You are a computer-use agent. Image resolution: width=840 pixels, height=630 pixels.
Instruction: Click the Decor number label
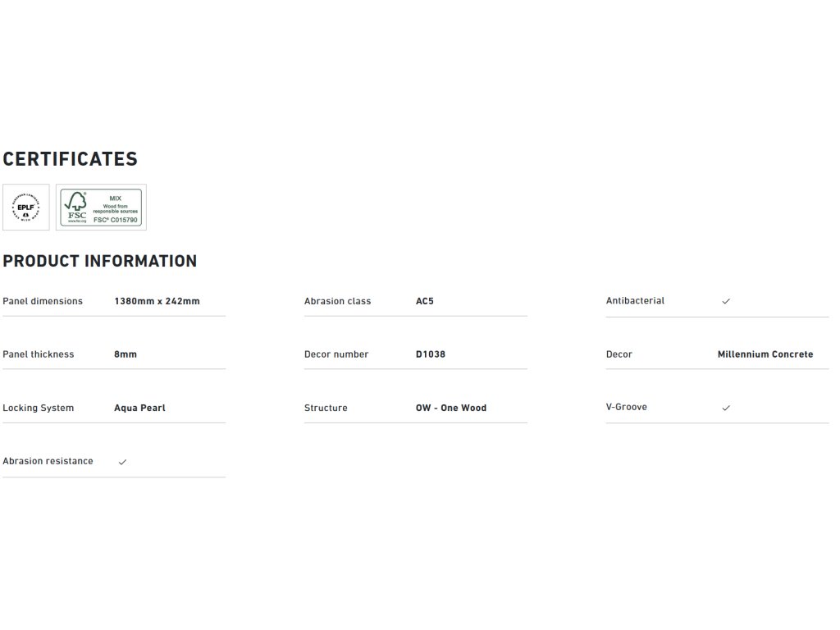336,354
